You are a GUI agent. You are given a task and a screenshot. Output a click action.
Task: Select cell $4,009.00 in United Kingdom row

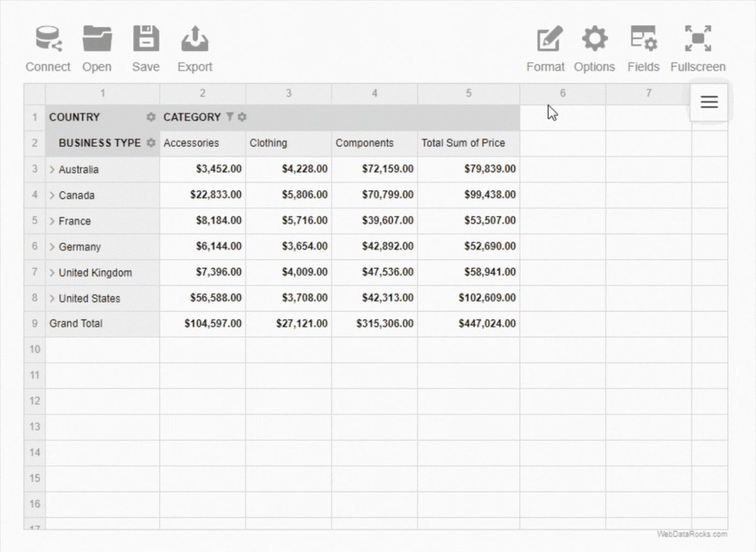click(x=289, y=273)
